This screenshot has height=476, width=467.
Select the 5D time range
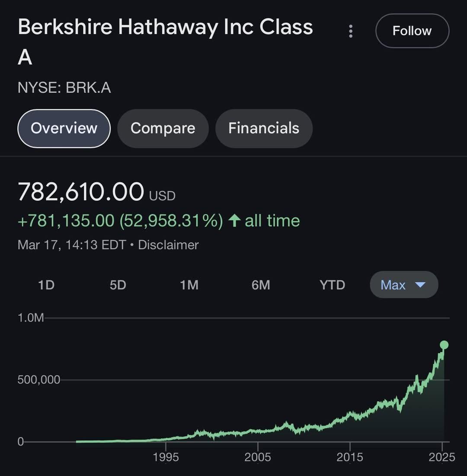(x=118, y=285)
